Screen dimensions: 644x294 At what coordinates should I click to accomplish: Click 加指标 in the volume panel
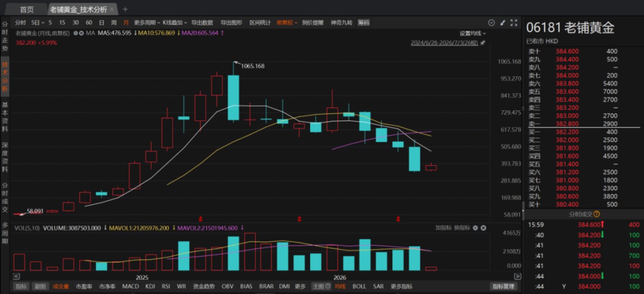pos(443,228)
